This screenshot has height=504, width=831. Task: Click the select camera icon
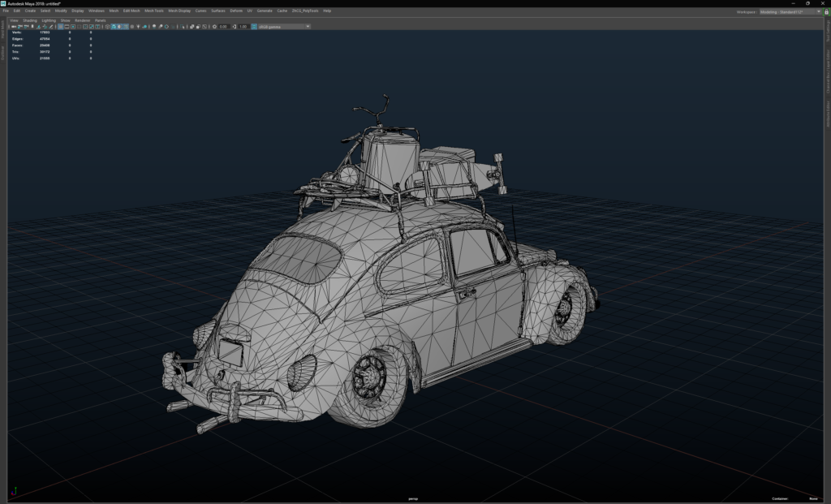12,27
